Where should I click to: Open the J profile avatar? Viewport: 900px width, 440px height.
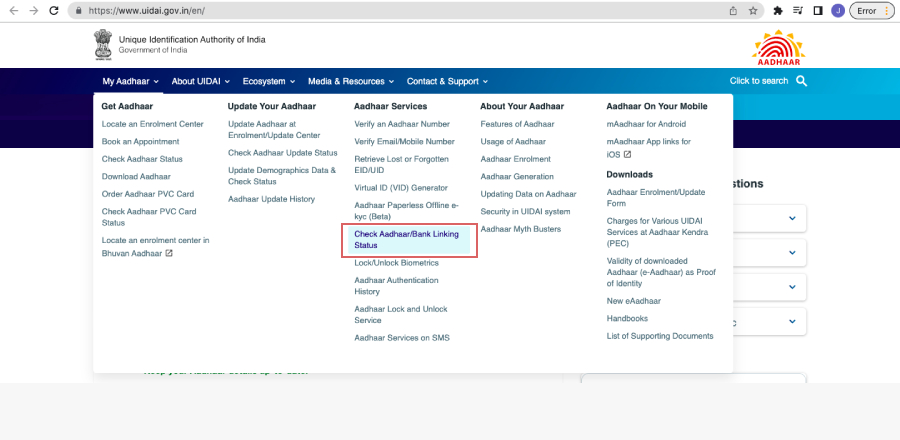(837, 11)
